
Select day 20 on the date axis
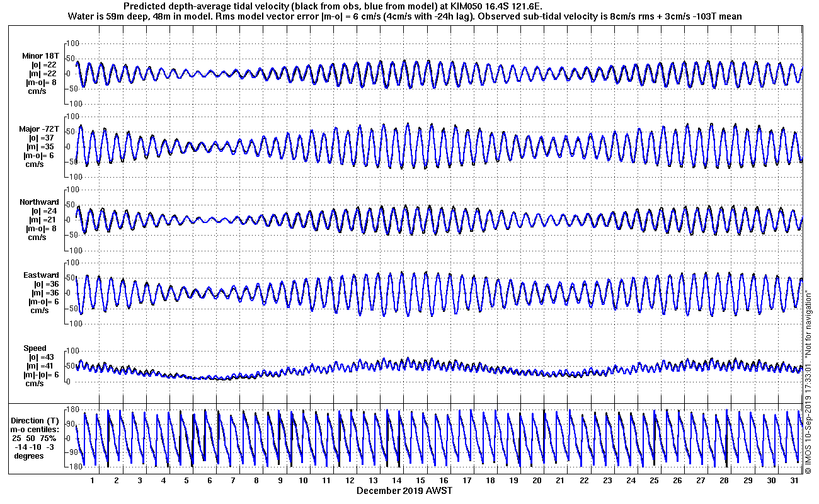[x=537, y=480]
